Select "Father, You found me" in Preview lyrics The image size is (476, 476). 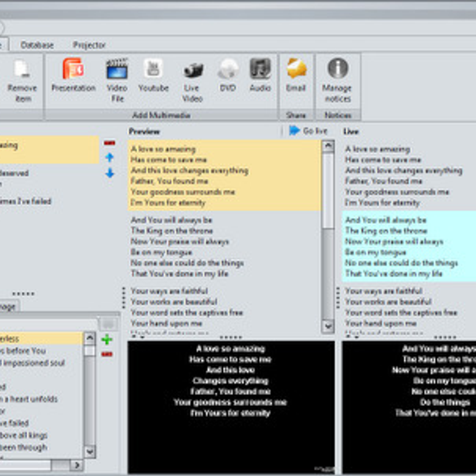click(x=169, y=181)
